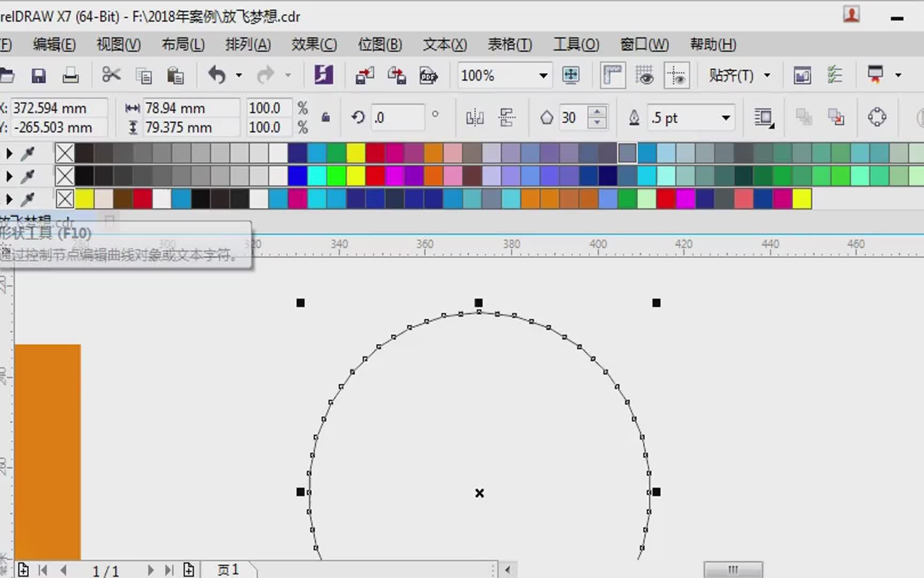
Task: Increase polygon points stepper up arrow
Action: click(x=597, y=111)
